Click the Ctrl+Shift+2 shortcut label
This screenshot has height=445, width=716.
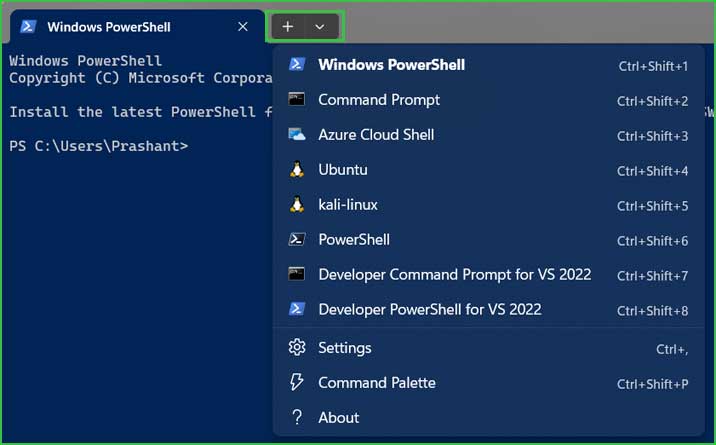point(653,101)
